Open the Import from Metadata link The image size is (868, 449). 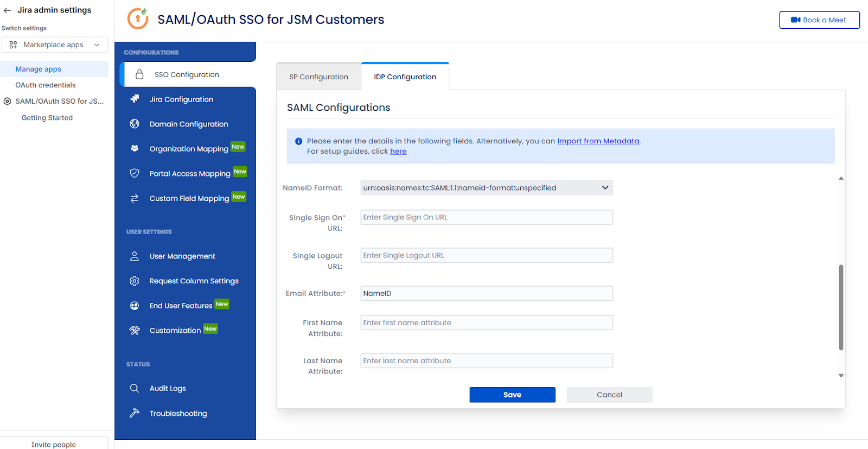598,141
